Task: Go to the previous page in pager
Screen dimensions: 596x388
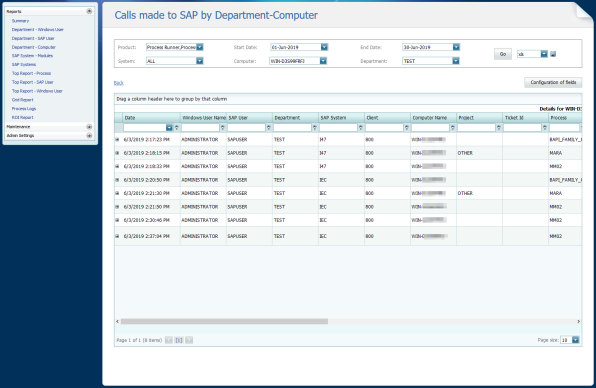Action: point(169,340)
